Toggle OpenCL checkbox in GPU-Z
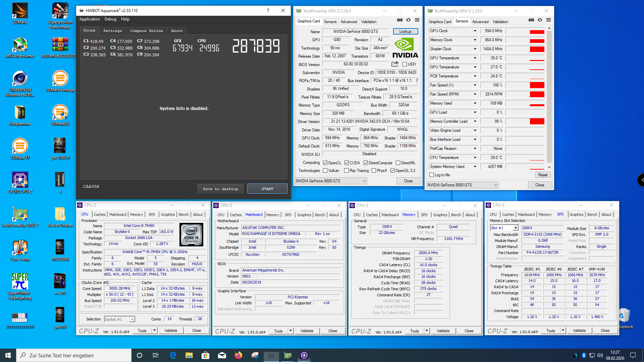Viewport: 644px width, 362px height. [325, 163]
